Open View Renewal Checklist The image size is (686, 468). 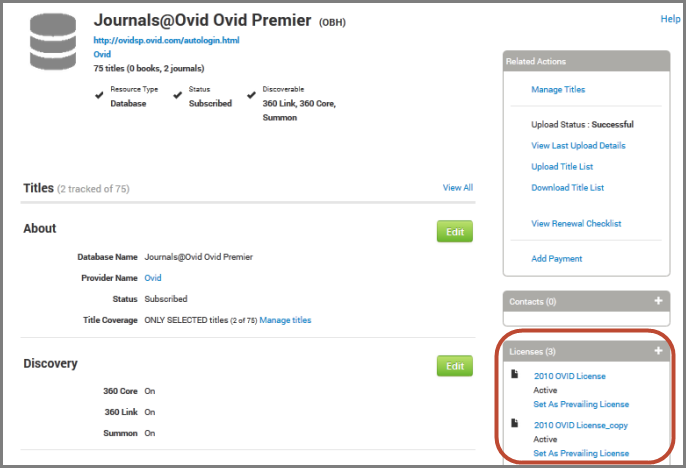pyautogui.click(x=576, y=224)
